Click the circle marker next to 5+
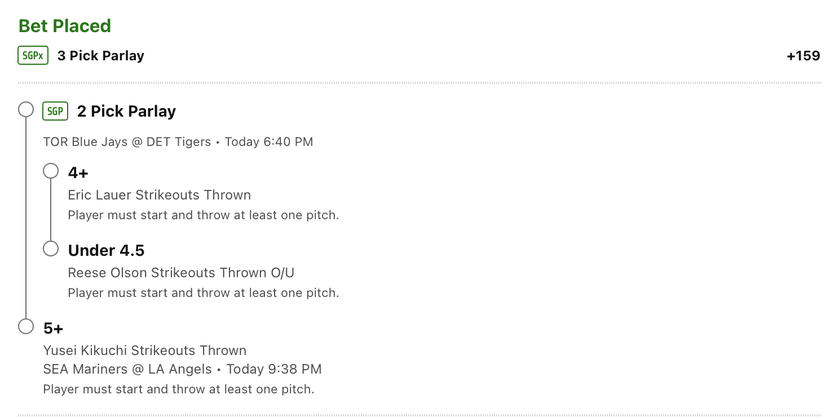 click(26, 326)
